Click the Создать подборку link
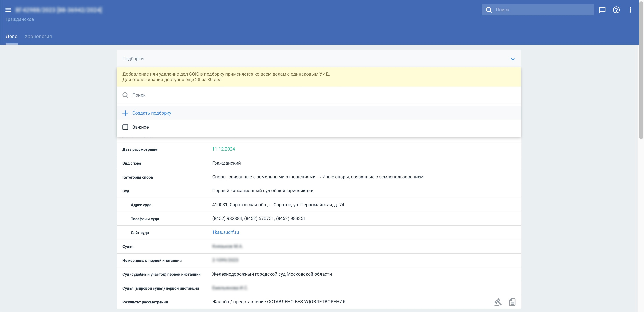This screenshot has width=644, height=312. pos(151,113)
